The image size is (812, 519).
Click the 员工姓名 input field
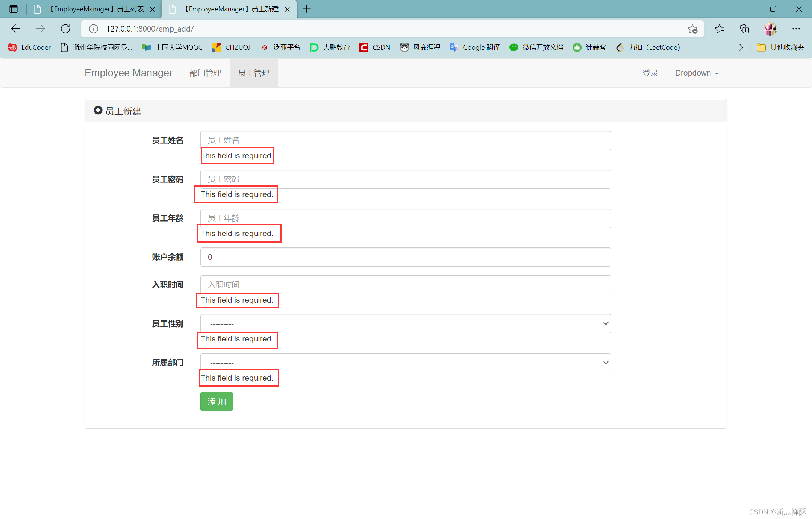(x=405, y=140)
